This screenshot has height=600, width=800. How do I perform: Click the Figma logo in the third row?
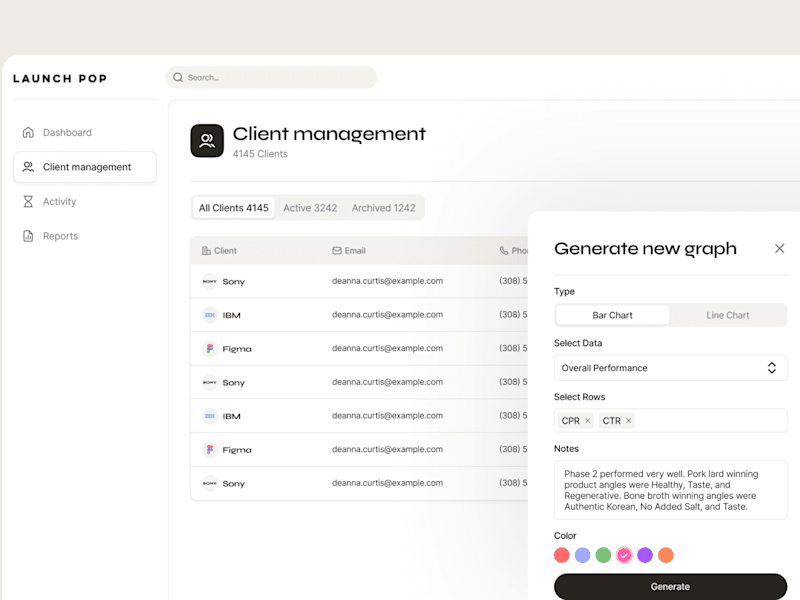[x=210, y=348]
